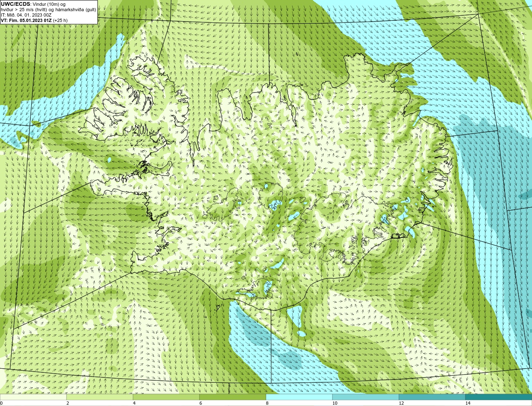Click the scale label '14'
Screen dimensions: 532x406
pos(468,403)
